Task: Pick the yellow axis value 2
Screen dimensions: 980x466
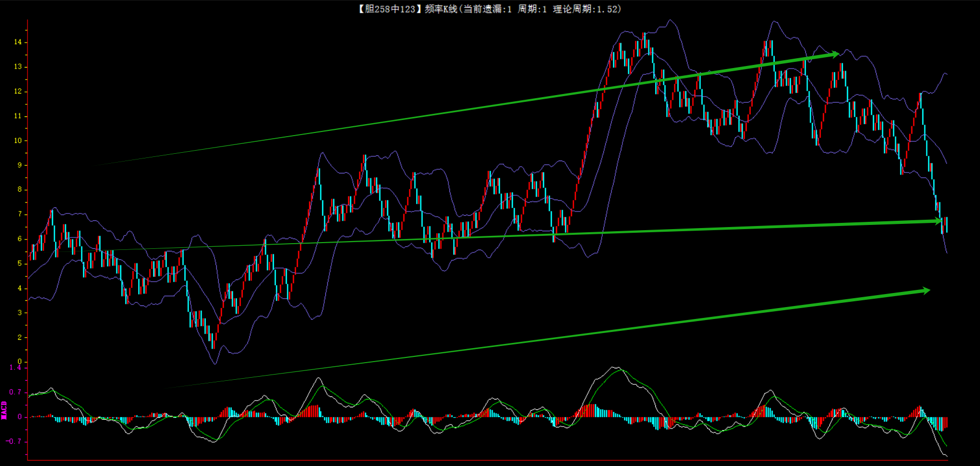Action: (x=20, y=337)
